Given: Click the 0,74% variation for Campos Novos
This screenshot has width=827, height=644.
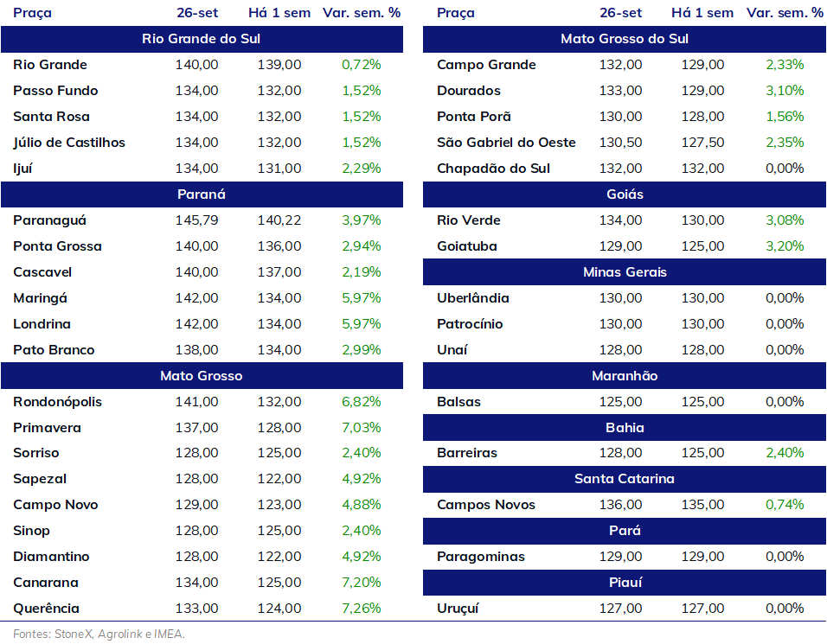Looking at the screenshot, I should click(x=785, y=505).
